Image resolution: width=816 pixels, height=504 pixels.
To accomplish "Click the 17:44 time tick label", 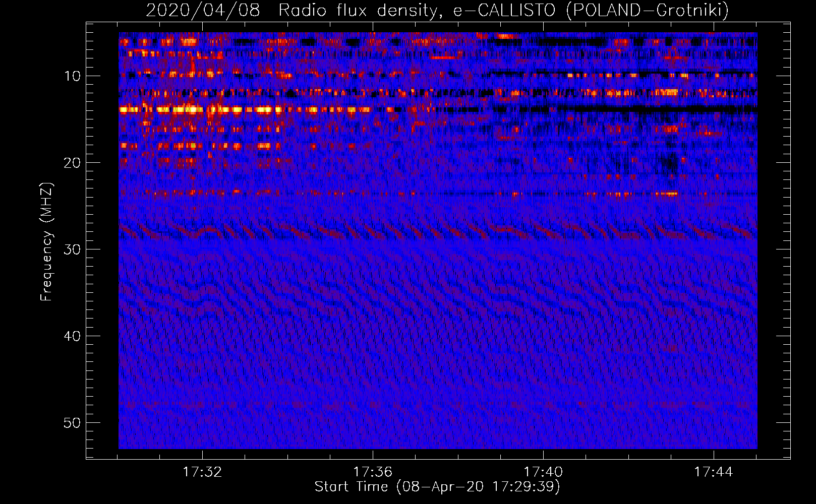I will pos(714,472).
